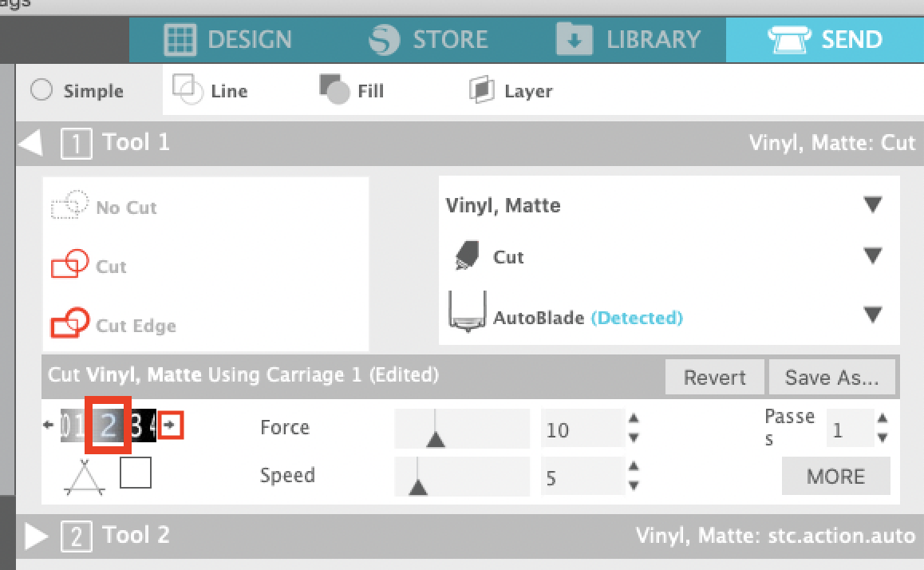Click the Revert button
The height and width of the screenshot is (570, 924).
point(714,376)
